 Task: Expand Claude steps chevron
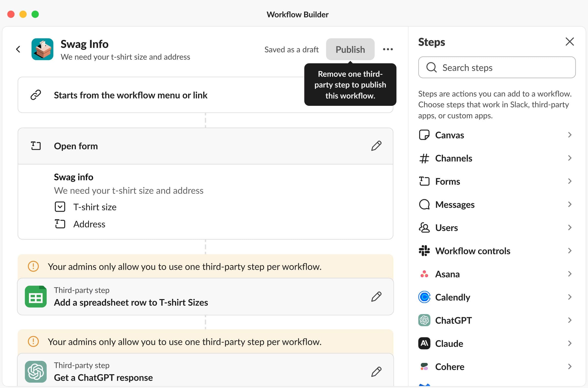coord(570,343)
